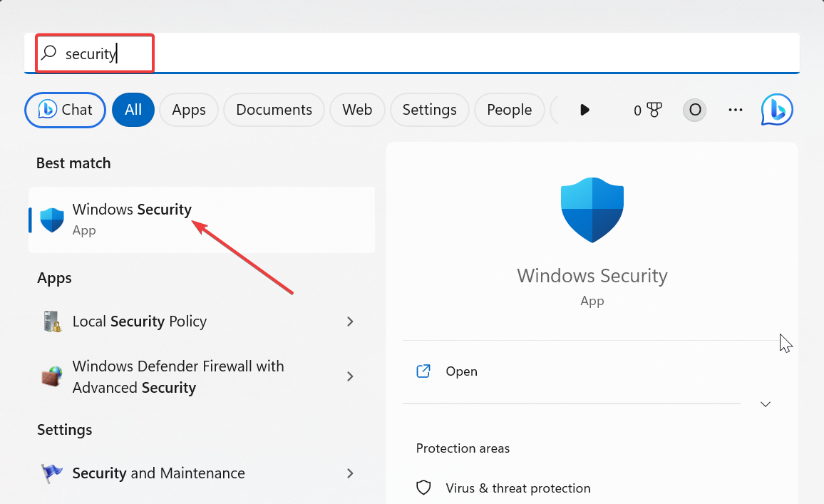Click the Local Security Policy app icon
824x504 pixels.
(51, 322)
